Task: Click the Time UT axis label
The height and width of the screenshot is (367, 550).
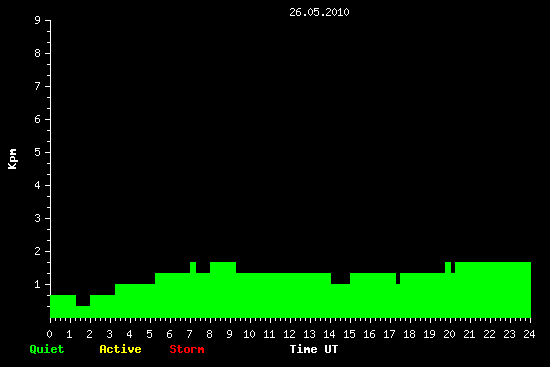Action: [x=314, y=349]
